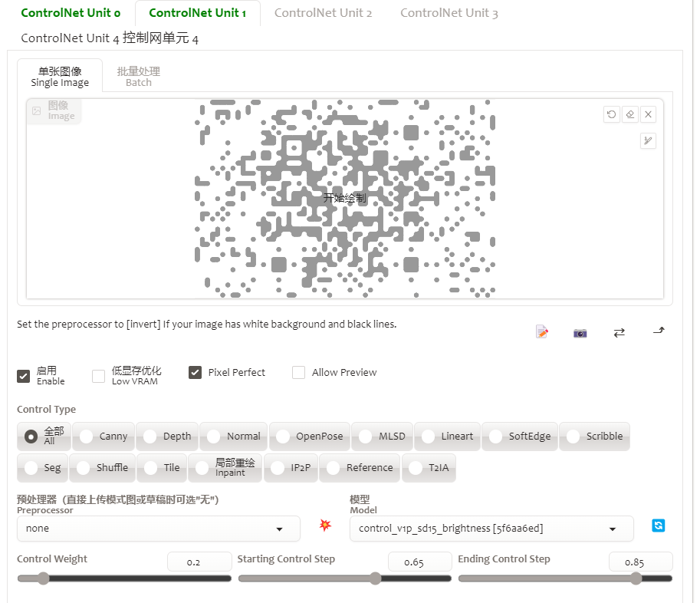
Task: Click the mirror webcam swap arrows icon
Action: [619, 333]
